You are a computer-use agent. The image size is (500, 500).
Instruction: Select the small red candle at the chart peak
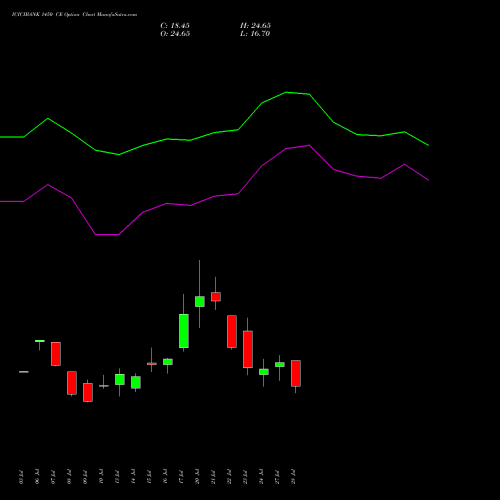216,297
